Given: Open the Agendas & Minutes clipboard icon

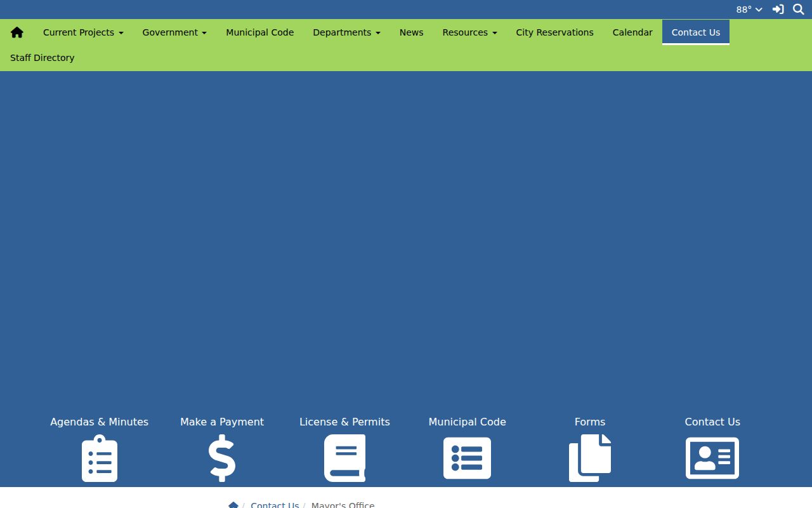Looking at the screenshot, I should pos(100,458).
